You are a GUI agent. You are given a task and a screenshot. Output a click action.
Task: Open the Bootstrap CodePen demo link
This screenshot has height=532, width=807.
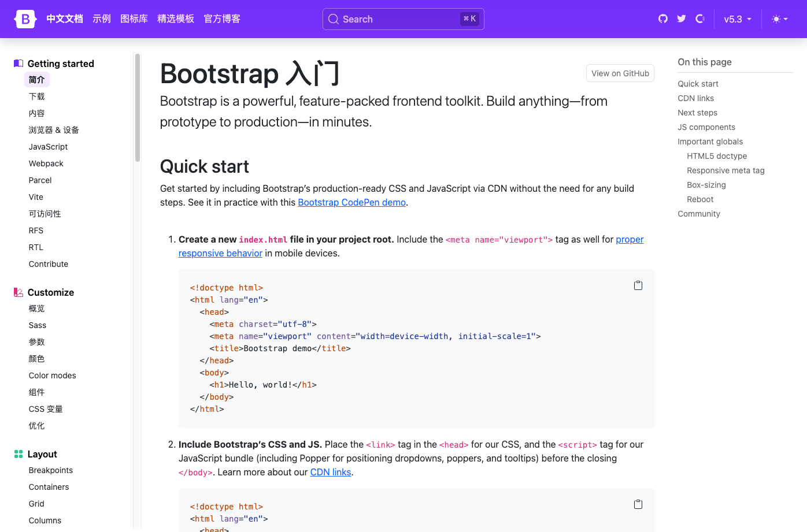pos(351,202)
